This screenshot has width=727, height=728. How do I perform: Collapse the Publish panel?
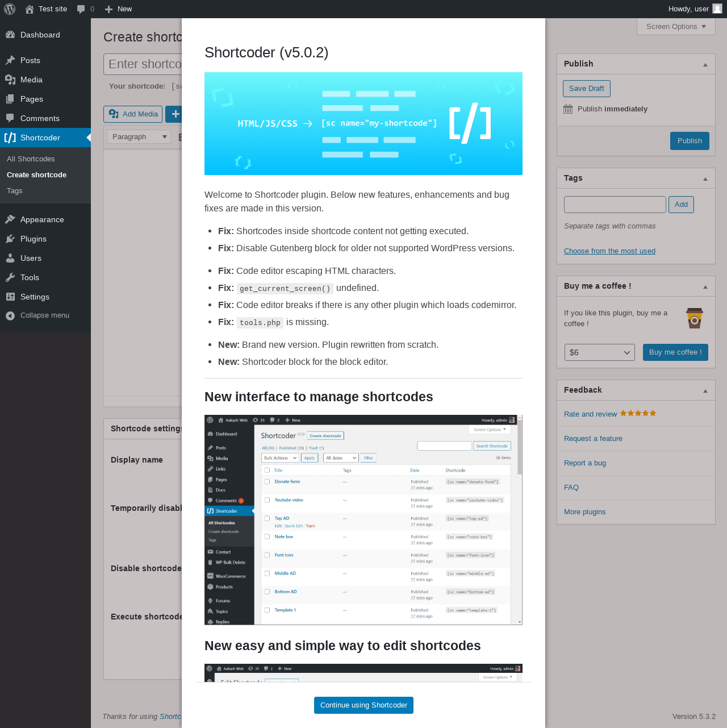(705, 64)
